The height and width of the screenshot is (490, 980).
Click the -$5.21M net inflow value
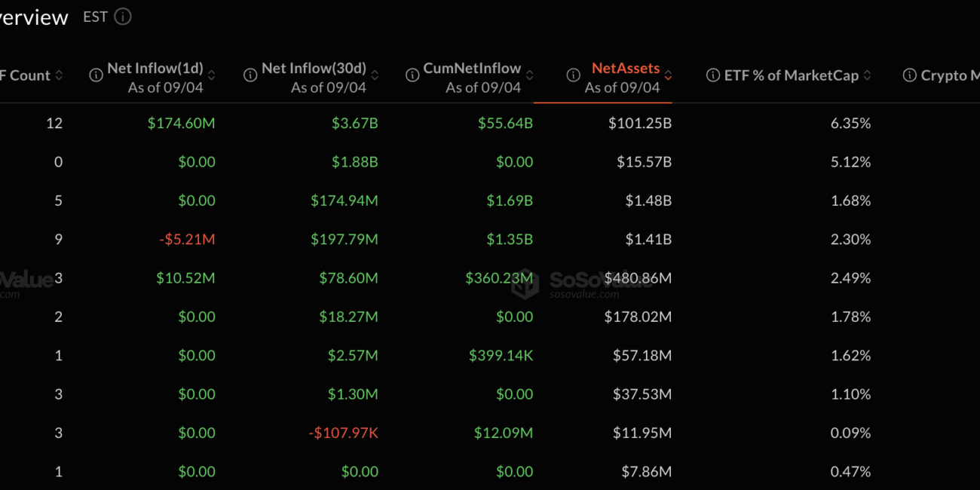tap(187, 239)
